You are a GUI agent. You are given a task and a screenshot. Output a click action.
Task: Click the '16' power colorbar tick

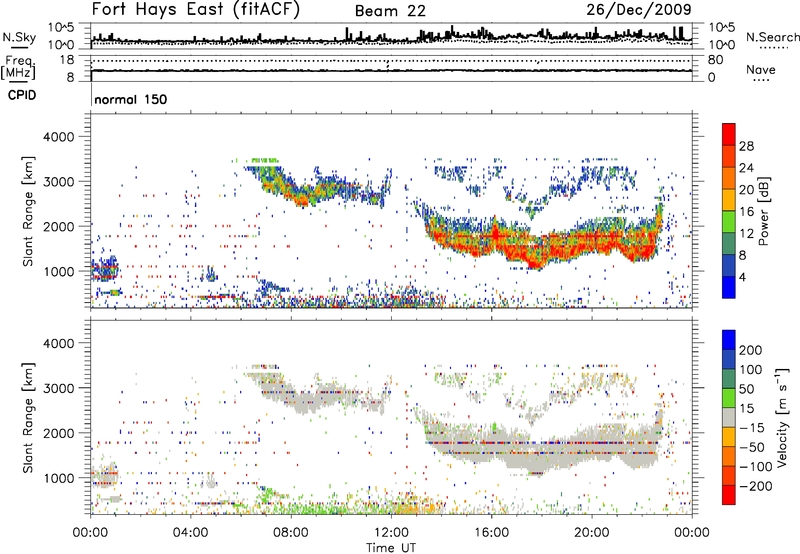pos(746,212)
